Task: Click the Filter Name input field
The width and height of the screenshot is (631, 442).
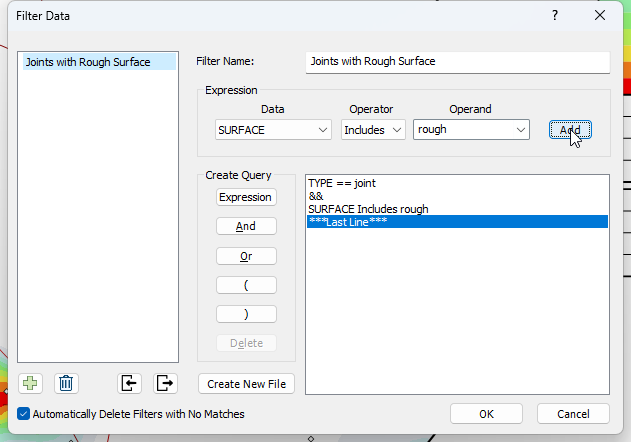Action: tap(458, 62)
